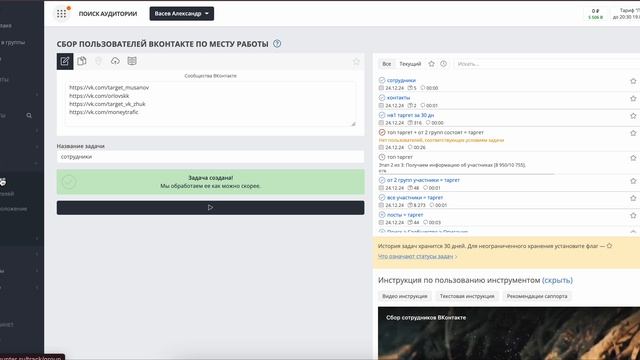Open 'от 2 групп участники + таргет' task
Screen dimensions: 640x360
(x=423, y=180)
